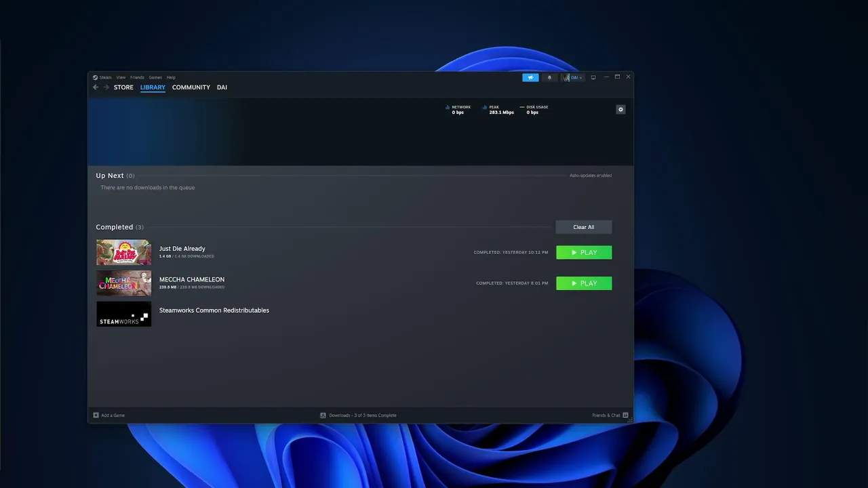Open the Games menu
Image resolution: width=868 pixels, height=488 pixels.
tap(155, 77)
